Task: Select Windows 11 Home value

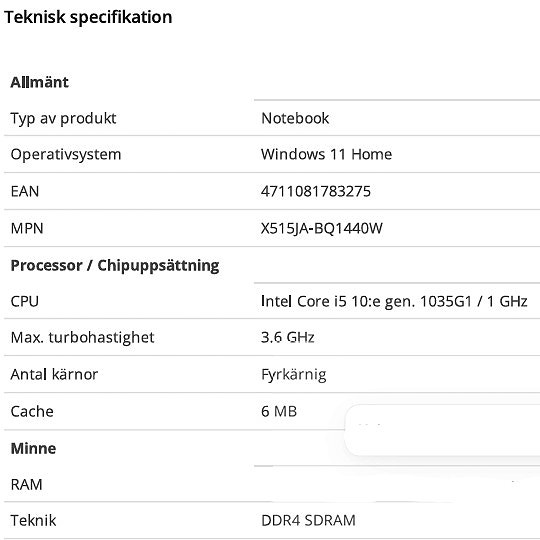Action: [x=326, y=154]
